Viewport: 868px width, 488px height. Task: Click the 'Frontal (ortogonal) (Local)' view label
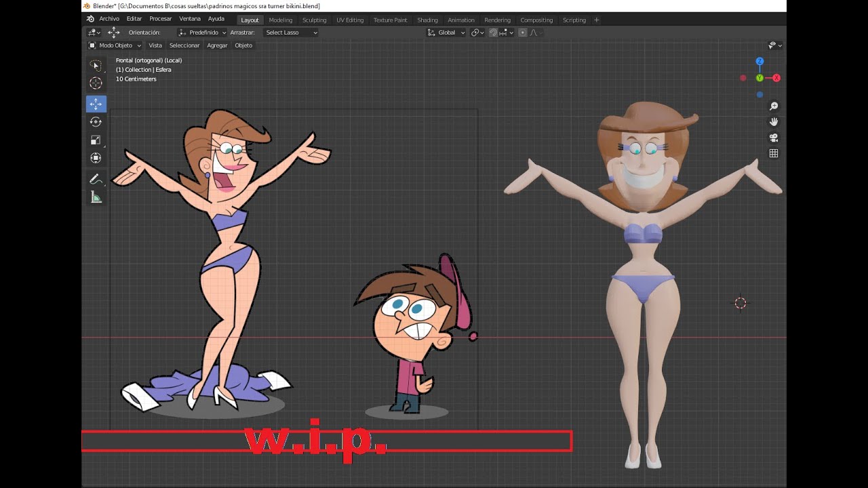[149, 60]
